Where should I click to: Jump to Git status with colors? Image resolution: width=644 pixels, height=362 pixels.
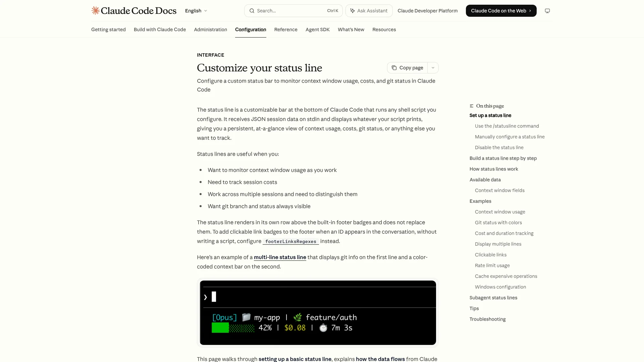coord(498,223)
